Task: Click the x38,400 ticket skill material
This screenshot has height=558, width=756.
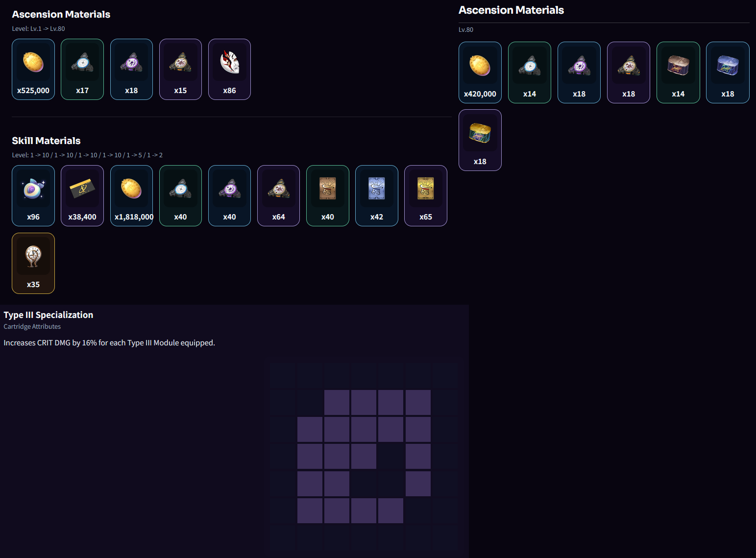Action: coord(82,196)
